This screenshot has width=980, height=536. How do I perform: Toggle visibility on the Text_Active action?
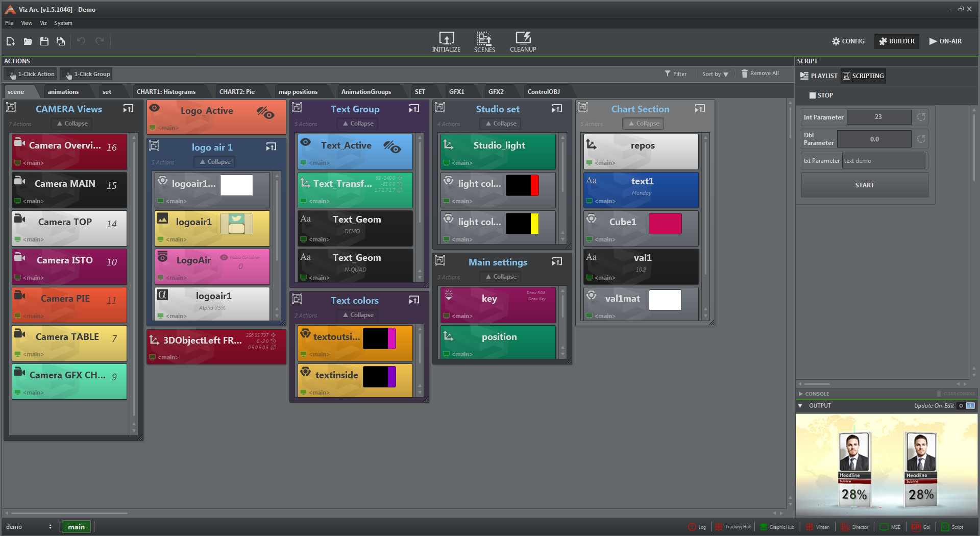(x=392, y=147)
